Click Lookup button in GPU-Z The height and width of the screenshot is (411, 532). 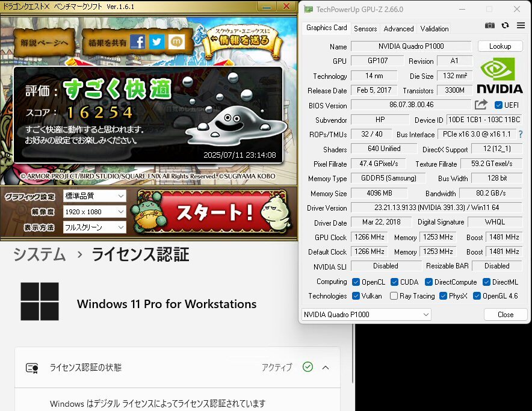coord(500,46)
